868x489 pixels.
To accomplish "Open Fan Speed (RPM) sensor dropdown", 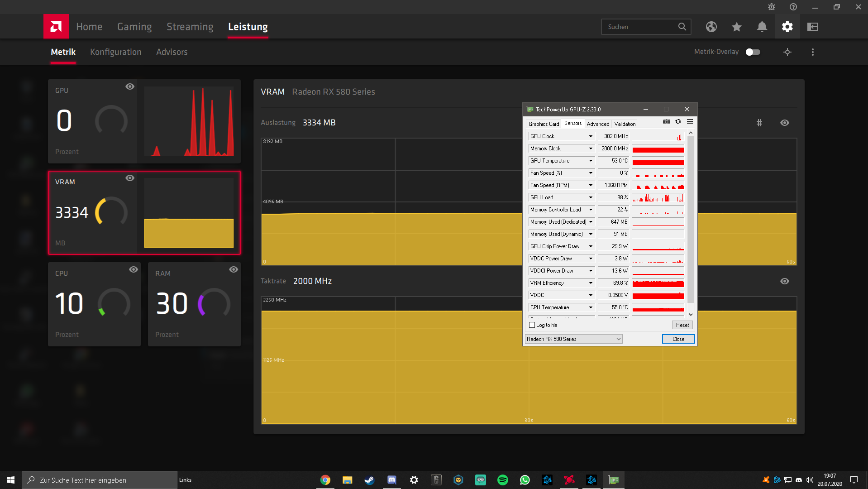I will [x=591, y=185].
